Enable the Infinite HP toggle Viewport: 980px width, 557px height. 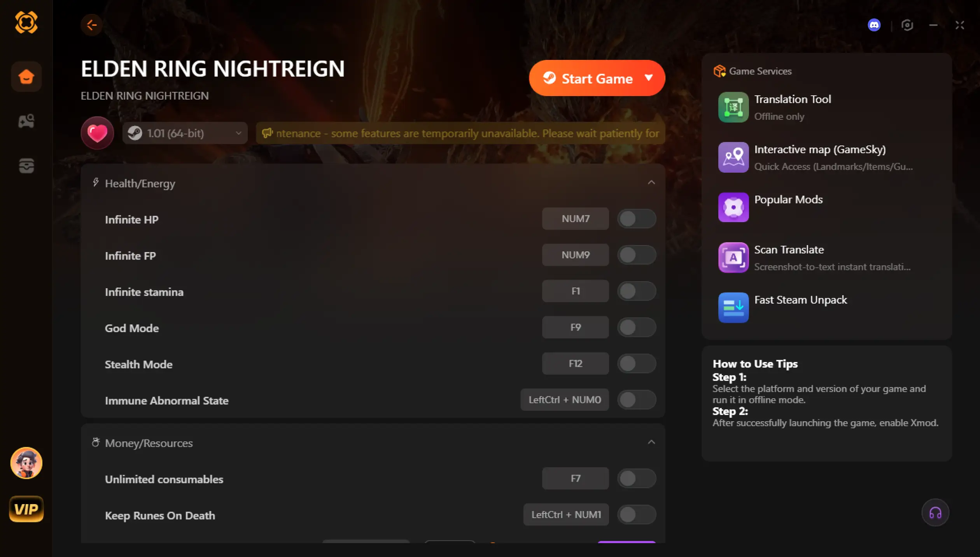click(636, 219)
